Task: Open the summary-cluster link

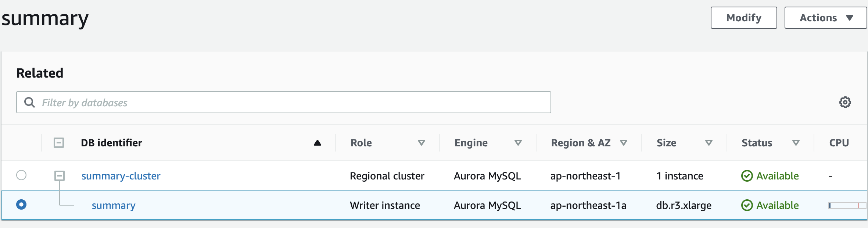Action: pyautogui.click(x=121, y=176)
